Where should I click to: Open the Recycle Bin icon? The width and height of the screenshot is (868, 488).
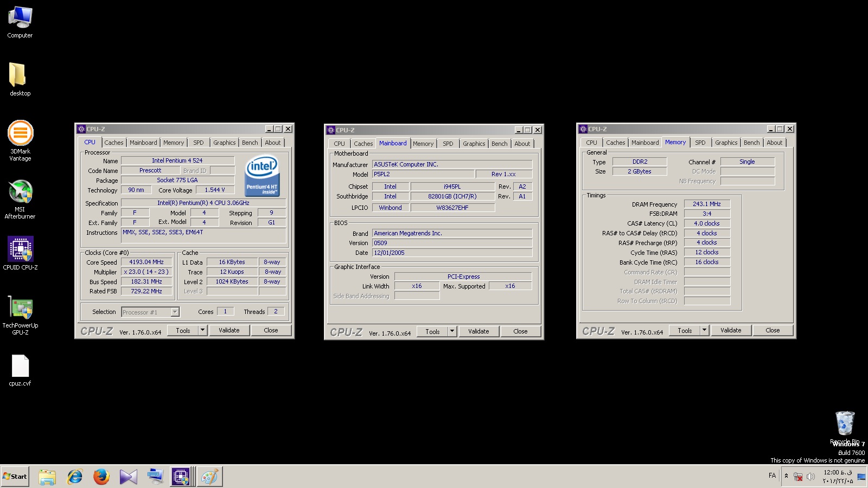[x=845, y=427]
